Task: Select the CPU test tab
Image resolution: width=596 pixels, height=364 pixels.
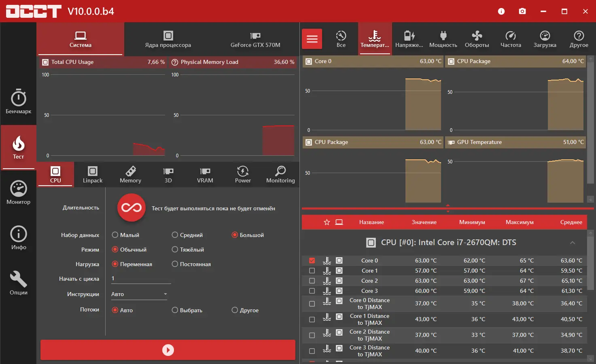Action: click(55, 175)
